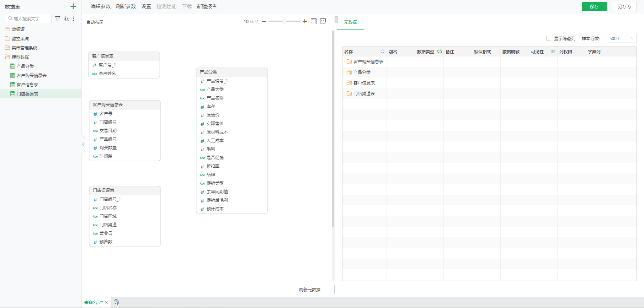The image size is (644, 308).
Task: Click the fit-to-screen icon in canvas toolbar
Action: tap(314, 22)
